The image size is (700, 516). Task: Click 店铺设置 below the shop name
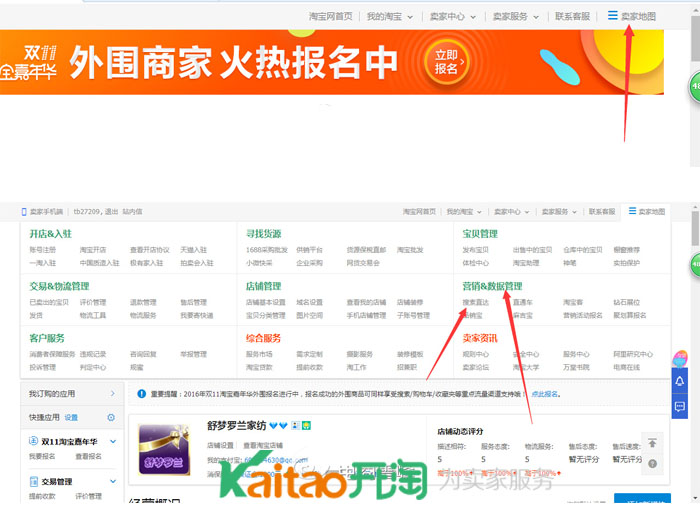tap(220, 445)
